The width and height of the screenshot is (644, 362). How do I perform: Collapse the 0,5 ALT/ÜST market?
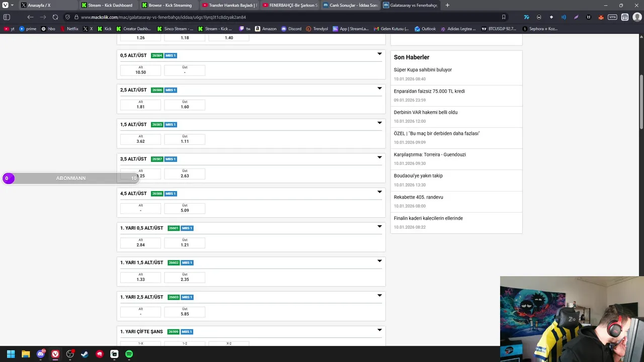click(379, 54)
